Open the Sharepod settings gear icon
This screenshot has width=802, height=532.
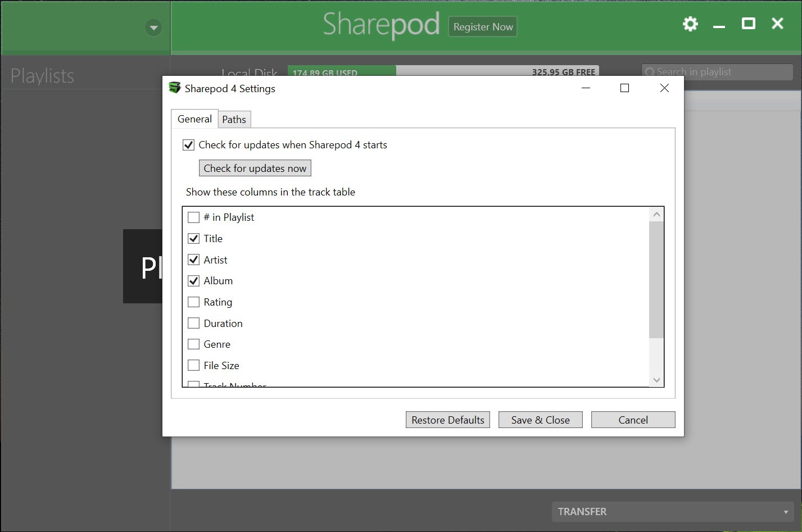pos(690,24)
